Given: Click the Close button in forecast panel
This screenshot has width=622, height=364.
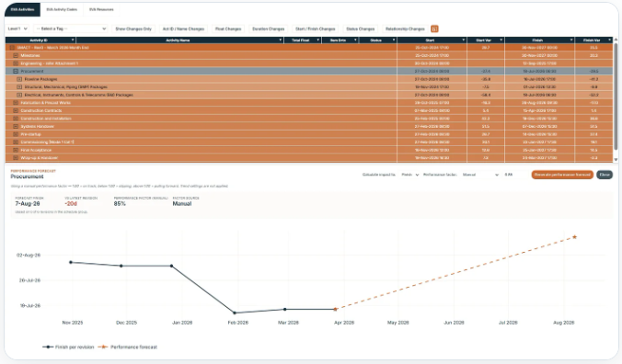Looking at the screenshot, I should 605,175.
